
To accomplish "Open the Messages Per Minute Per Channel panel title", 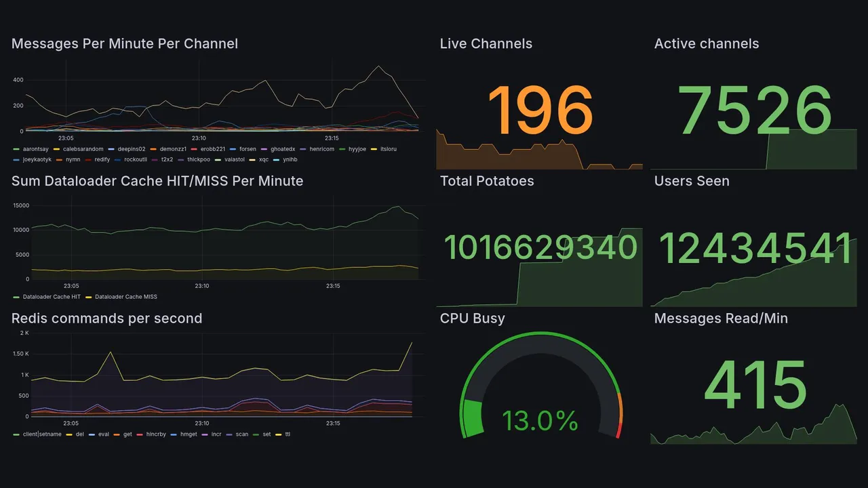I will 125,44.
